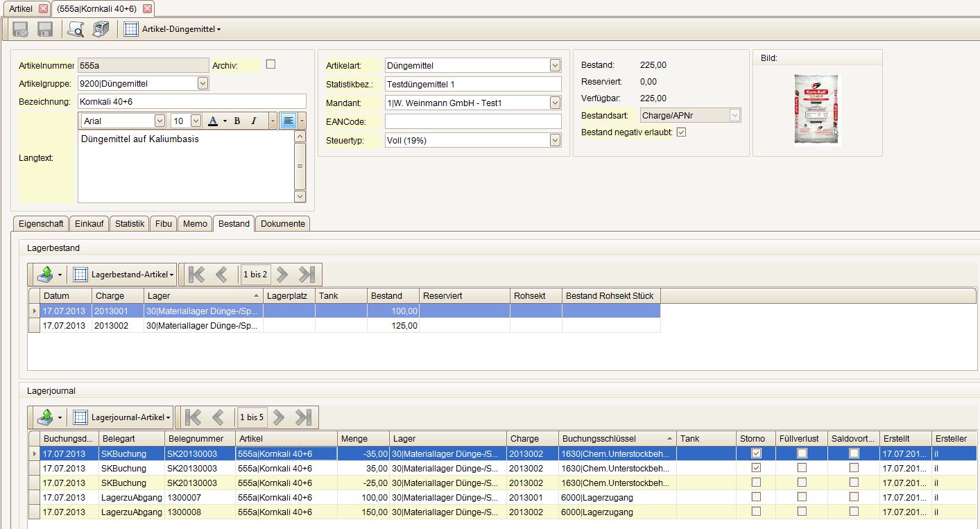Viewport: 980px width, 529px height.
Task: Go to last page in Lagerjournal
Action: [x=304, y=417]
